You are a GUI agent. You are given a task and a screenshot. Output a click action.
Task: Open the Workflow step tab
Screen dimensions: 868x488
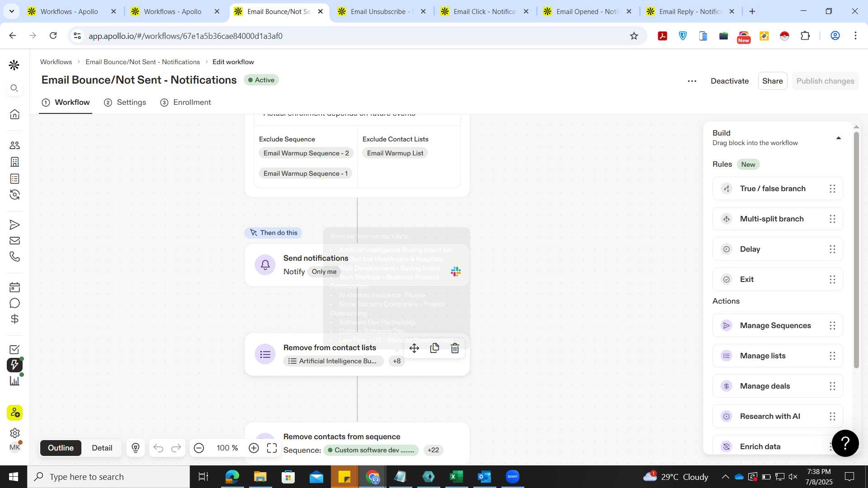(x=66, y=103)
